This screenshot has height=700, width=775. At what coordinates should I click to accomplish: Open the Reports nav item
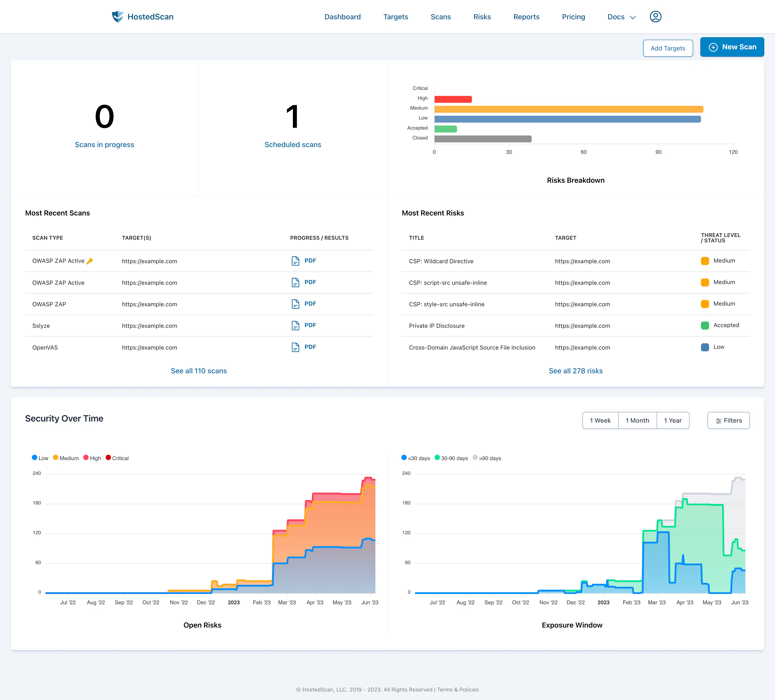(x=526, y=17)
